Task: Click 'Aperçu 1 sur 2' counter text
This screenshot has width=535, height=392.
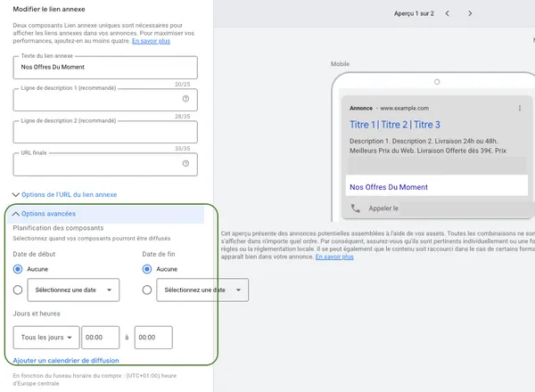Action: click(414, 13)
